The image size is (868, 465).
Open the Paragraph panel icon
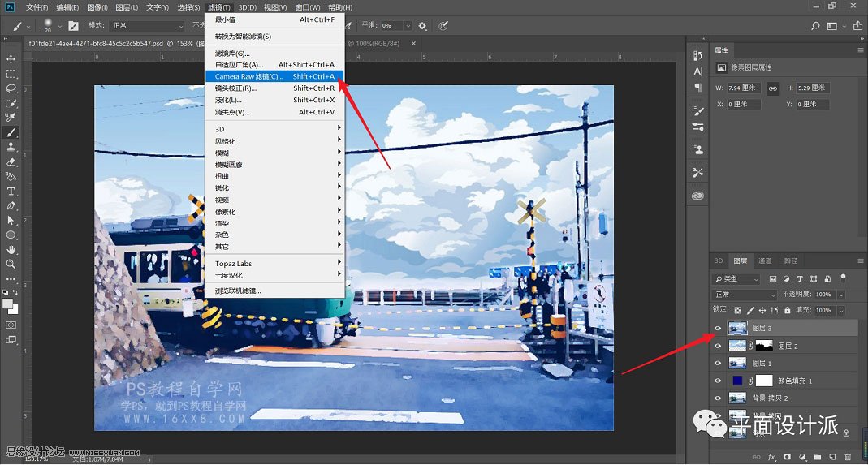pyautogui.click(x=697, y=87)
